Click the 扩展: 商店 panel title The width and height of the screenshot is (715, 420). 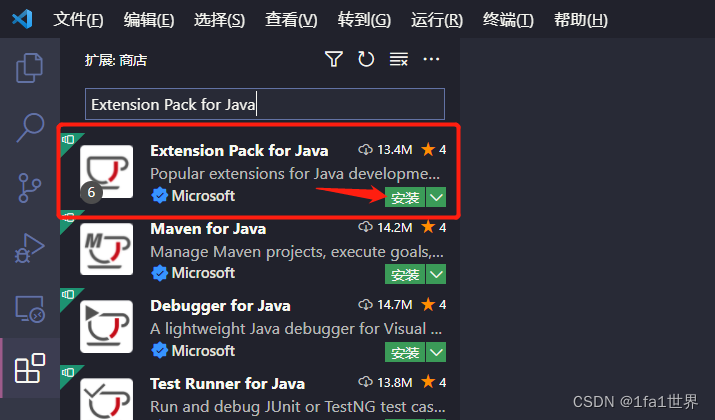point(116,60)
